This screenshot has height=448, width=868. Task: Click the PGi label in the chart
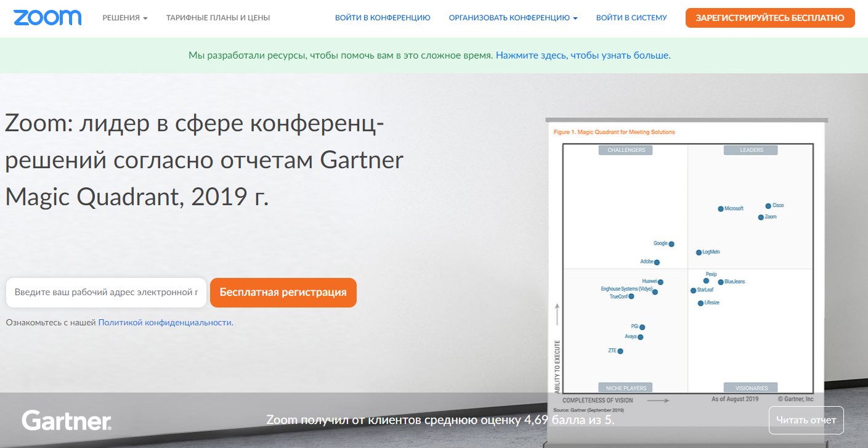(x=635, y=326)
